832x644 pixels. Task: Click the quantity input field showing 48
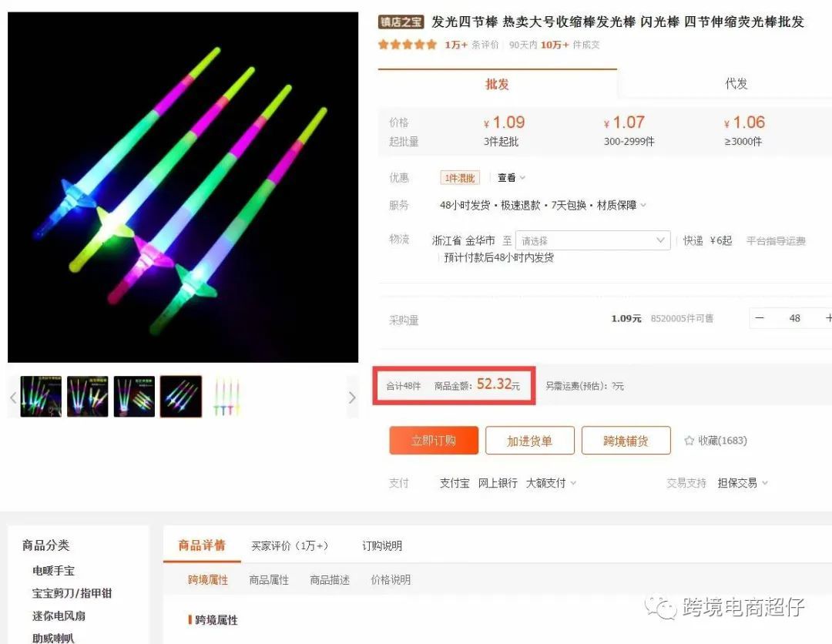(x=794, y=317)
